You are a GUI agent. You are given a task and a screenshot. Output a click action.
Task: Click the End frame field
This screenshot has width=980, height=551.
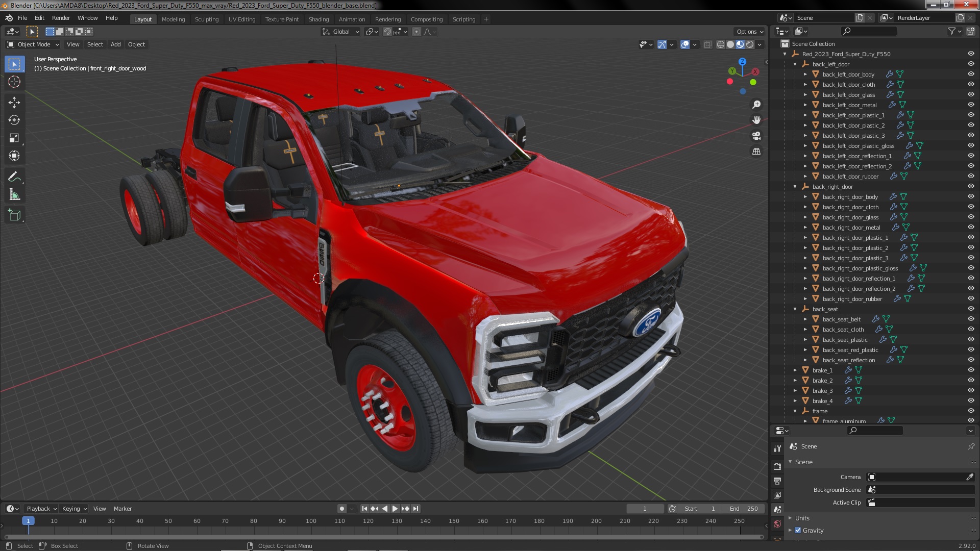[x=744, y=509]
